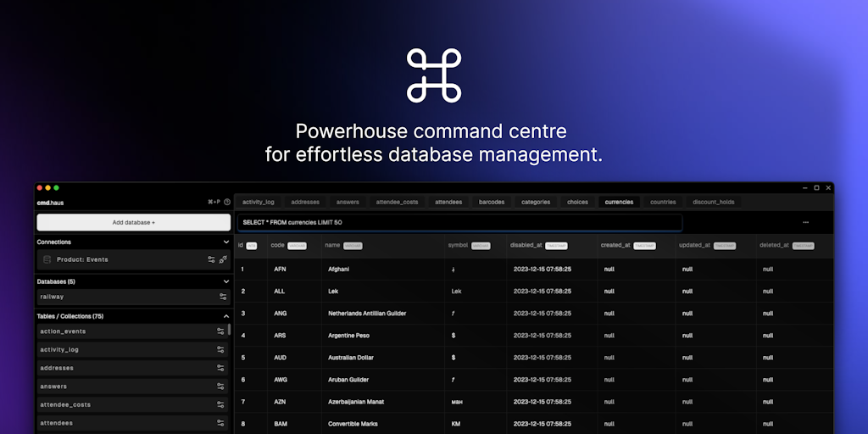Image resolution: width=868 pixels, height=434 pixels.
Task: Click the three-dots more options icon
Action: pos(805,222)
